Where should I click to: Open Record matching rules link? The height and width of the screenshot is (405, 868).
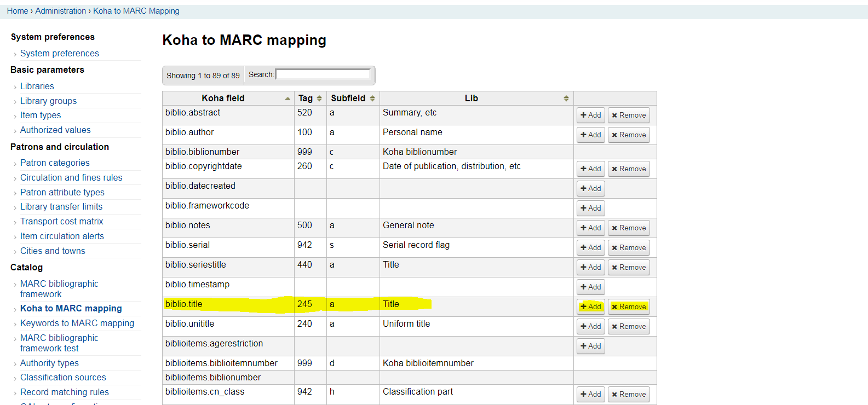coord(65,392)
